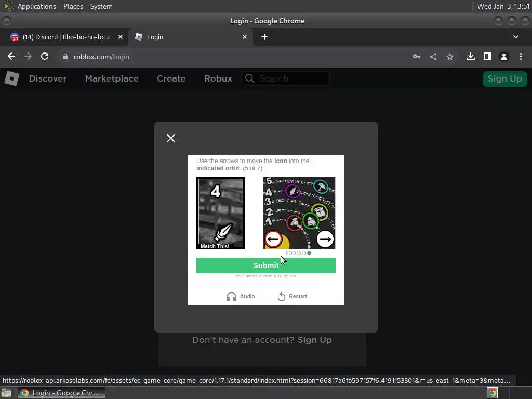
Task: Click the green Sign Up button
Action: 504,79
